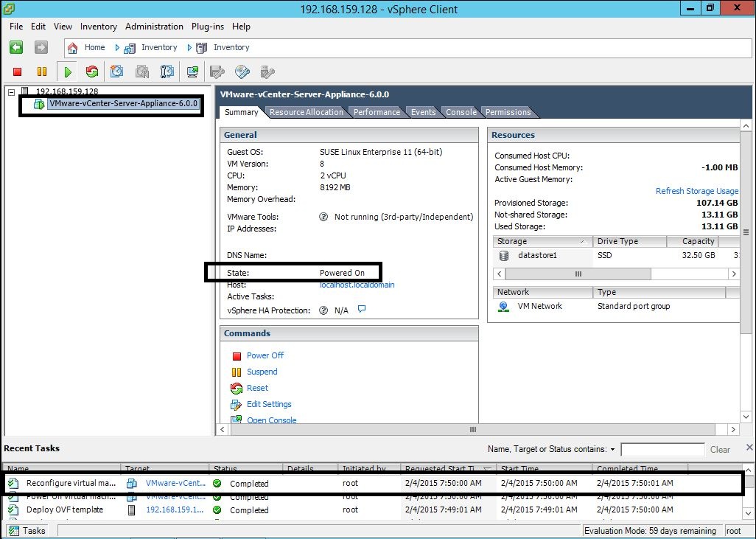Image resolution: width=756 pixels, height=539 pixels.
Task: Open the Console tab
Action: [461, 112]
